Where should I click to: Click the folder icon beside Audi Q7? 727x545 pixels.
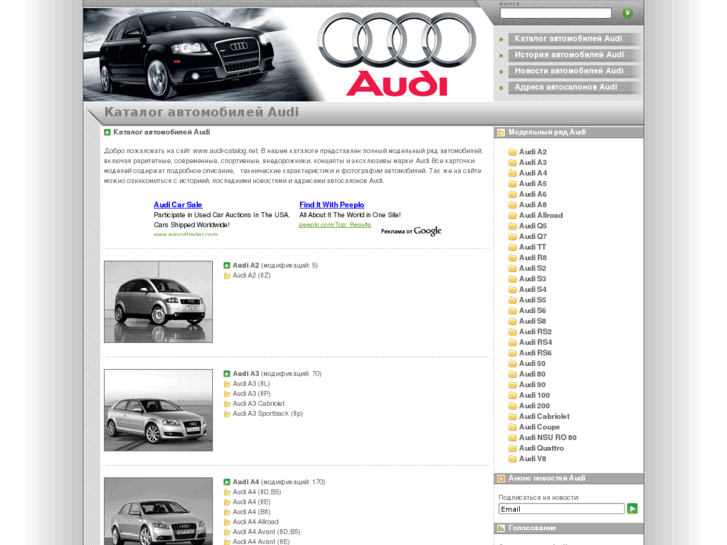(x=512, y=237)
